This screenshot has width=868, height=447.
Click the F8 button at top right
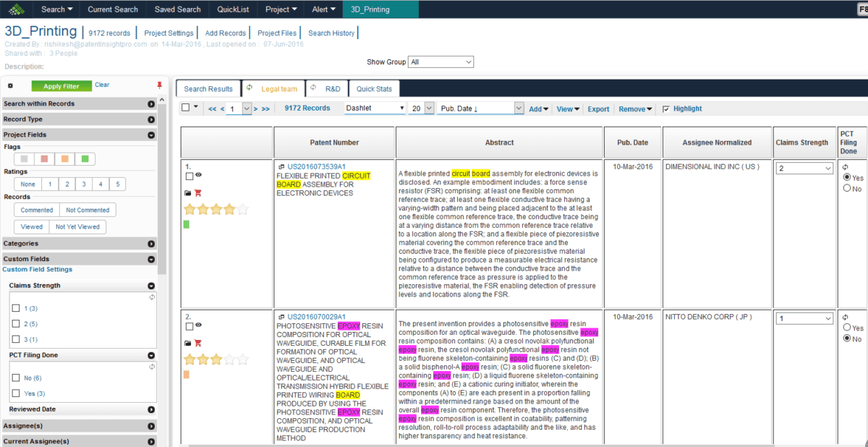coord(861,9)
